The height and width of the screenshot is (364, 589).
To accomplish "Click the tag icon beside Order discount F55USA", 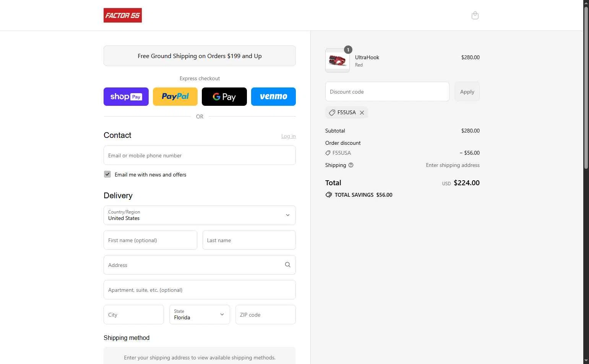I will 328,153.
